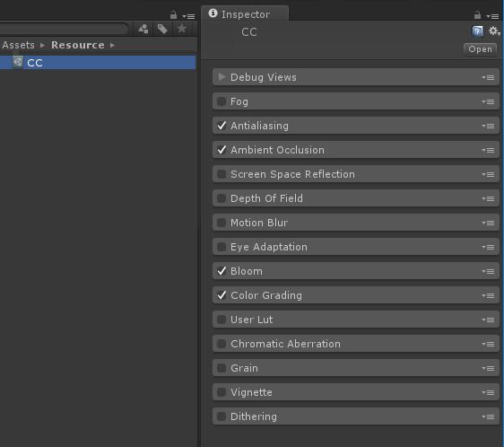Open the Eye Adaptation context menu icon

click(x=488, y=247)
